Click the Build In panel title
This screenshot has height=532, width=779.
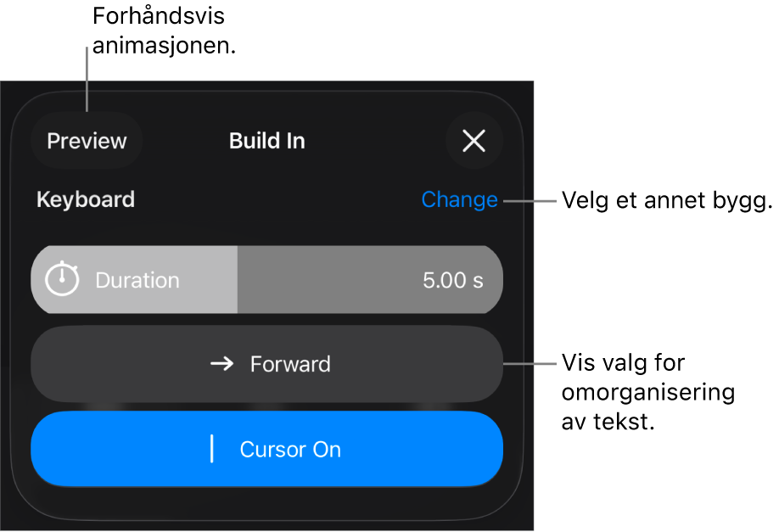tap(266, 141)
